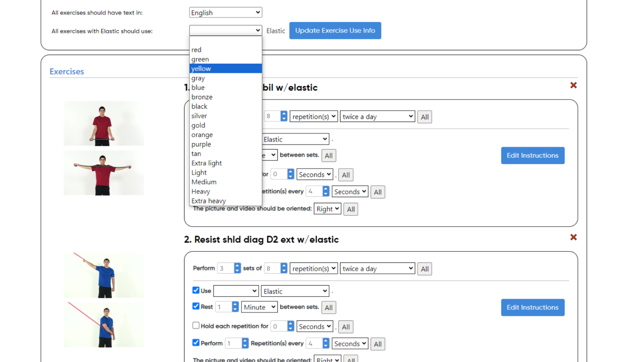Lower the sets count in exercise 2
This screenshot has width=644, height=362.
[x=237, y=271]
